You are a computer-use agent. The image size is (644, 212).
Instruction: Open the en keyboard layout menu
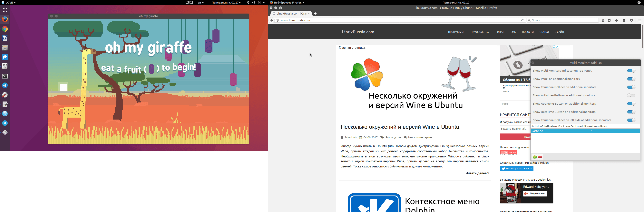(200, 3)
